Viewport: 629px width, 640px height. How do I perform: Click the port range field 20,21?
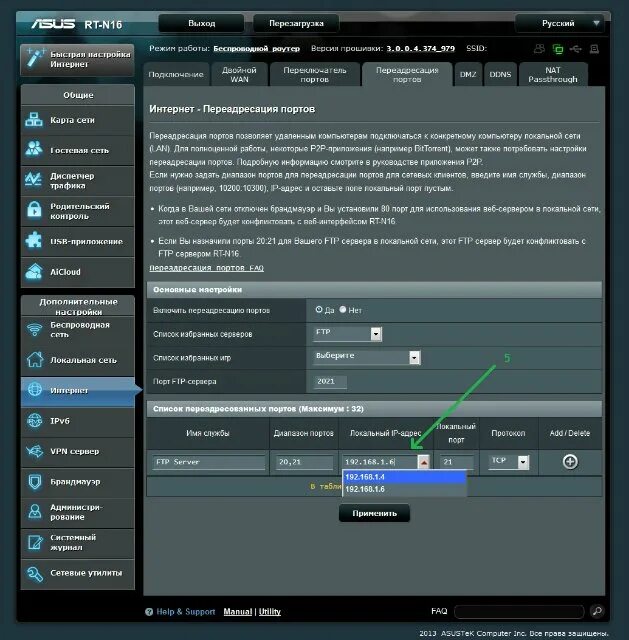[304, 462]
